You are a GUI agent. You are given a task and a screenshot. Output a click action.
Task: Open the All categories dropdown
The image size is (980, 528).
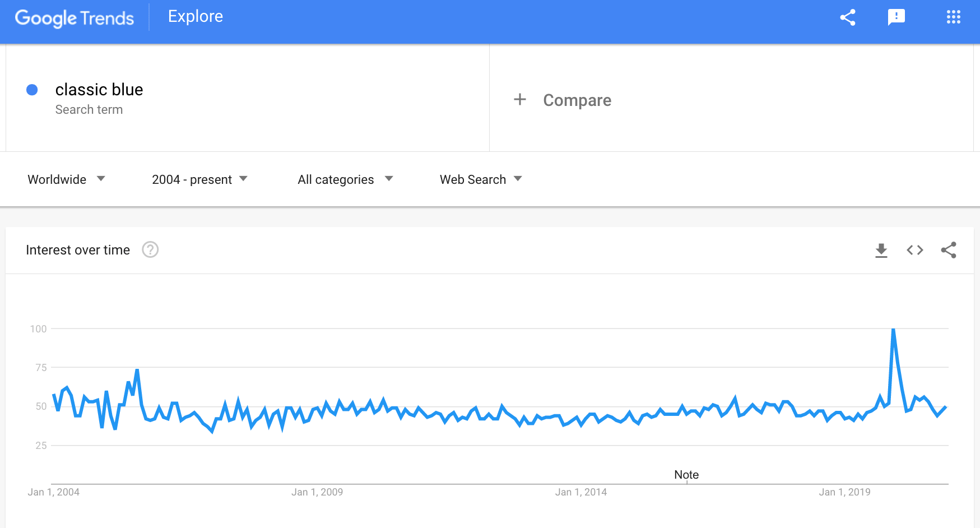(x=345, y=179)
